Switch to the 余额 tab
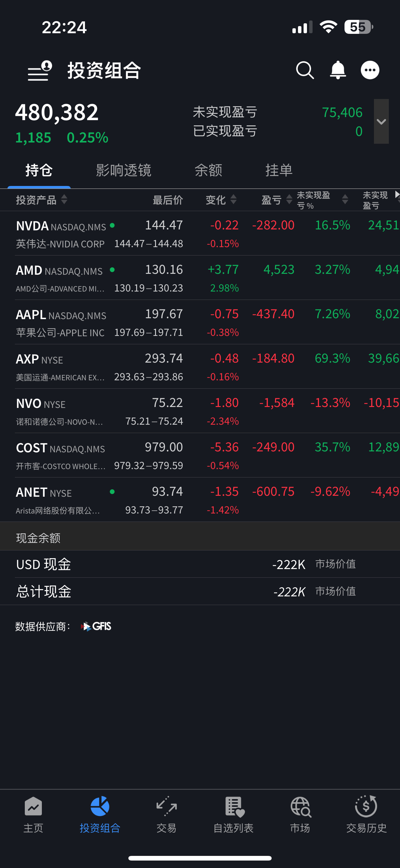400x868 pixels. [x=208, y=170]
